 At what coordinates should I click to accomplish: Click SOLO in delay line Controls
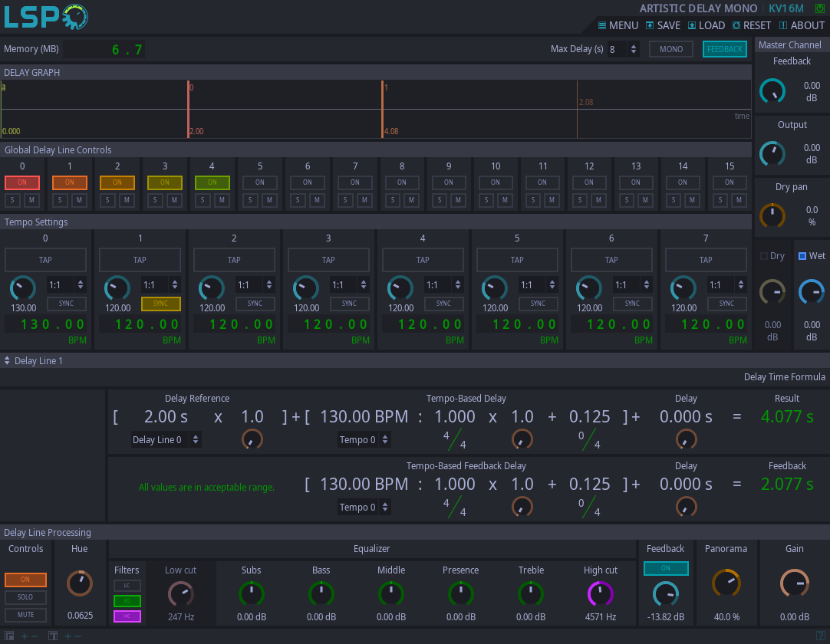[x=25, y=597]
